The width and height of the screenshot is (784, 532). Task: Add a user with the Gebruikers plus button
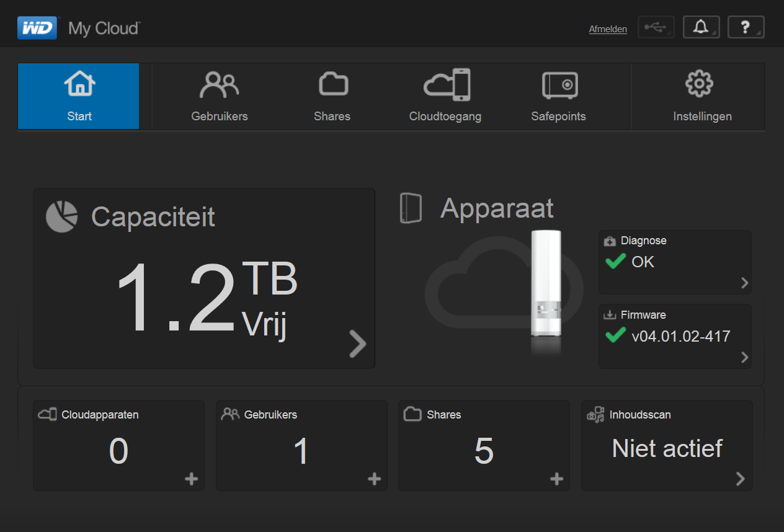(374, 479)
